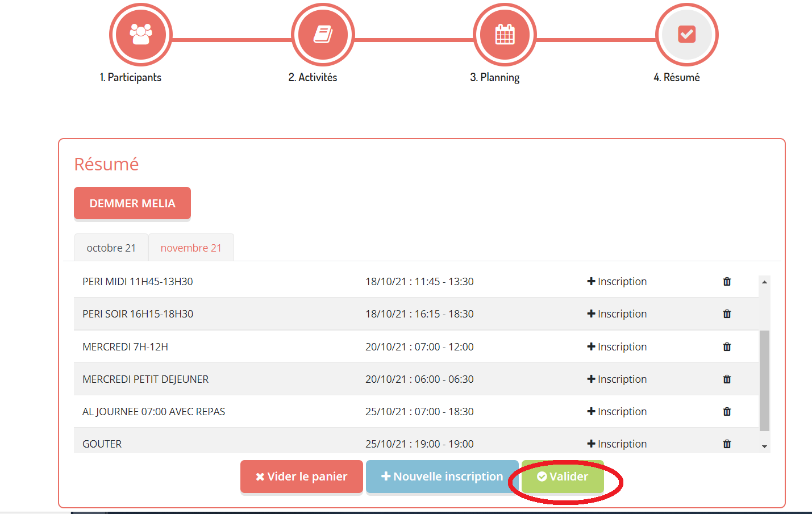This screenshot has width=812, height=514.
Task: Remove PERI SOIR 16H15-18H30 with trash icon
Action: pos(727,314)
